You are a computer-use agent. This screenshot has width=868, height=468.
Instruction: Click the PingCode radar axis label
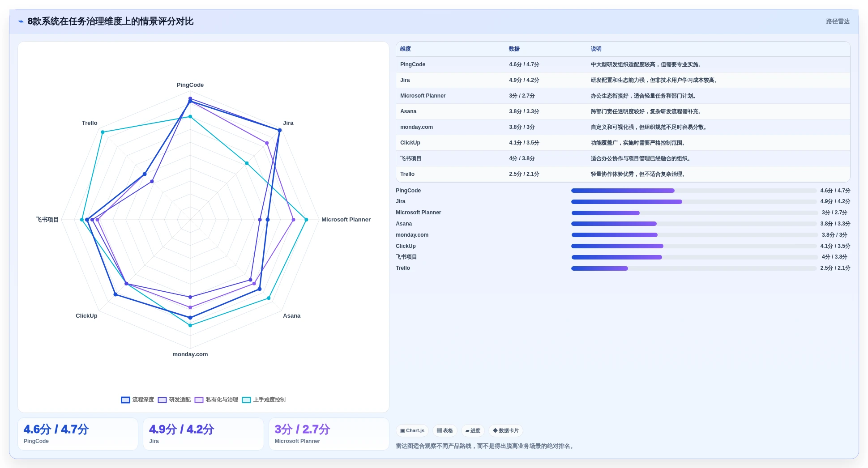click(x=190, y=85)
